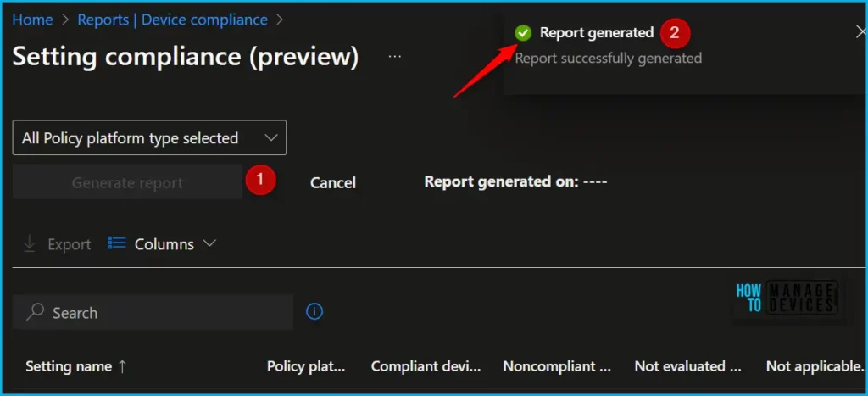The height and width of the screenshot is (396, 868).
Task: Open Reports | Device compliance breadcrumb
Action: pos(172,20)
